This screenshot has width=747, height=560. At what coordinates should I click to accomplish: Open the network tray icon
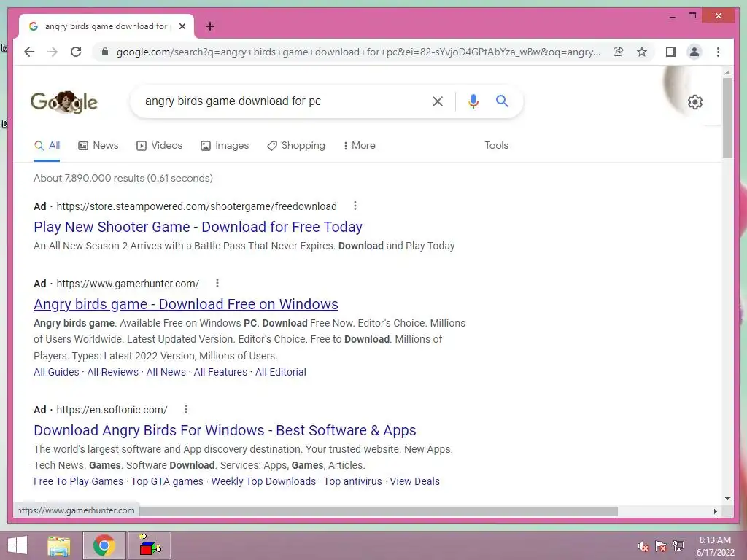coord(678,546)
